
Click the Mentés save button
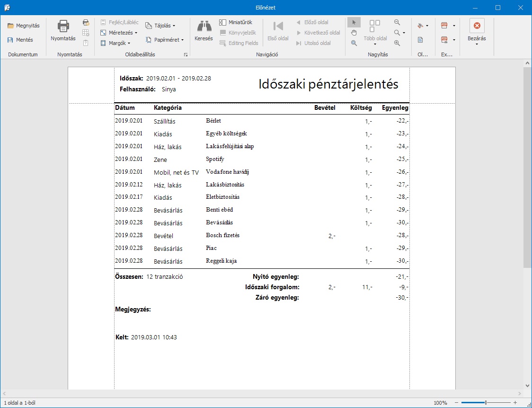(x=20, y=40)
